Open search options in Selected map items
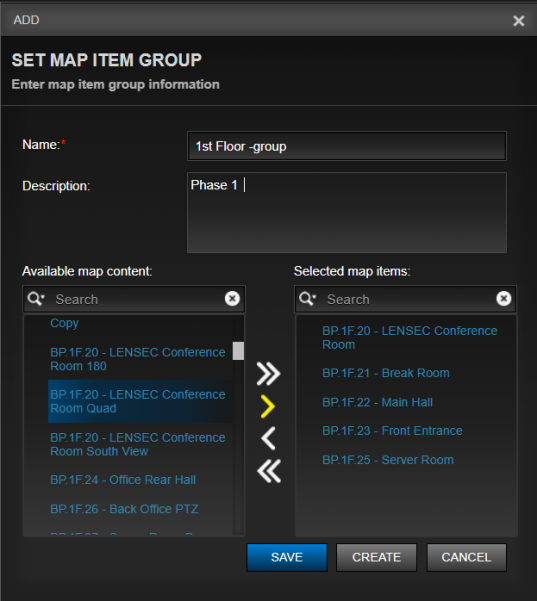The image size is (537, 601). [308, 299]
